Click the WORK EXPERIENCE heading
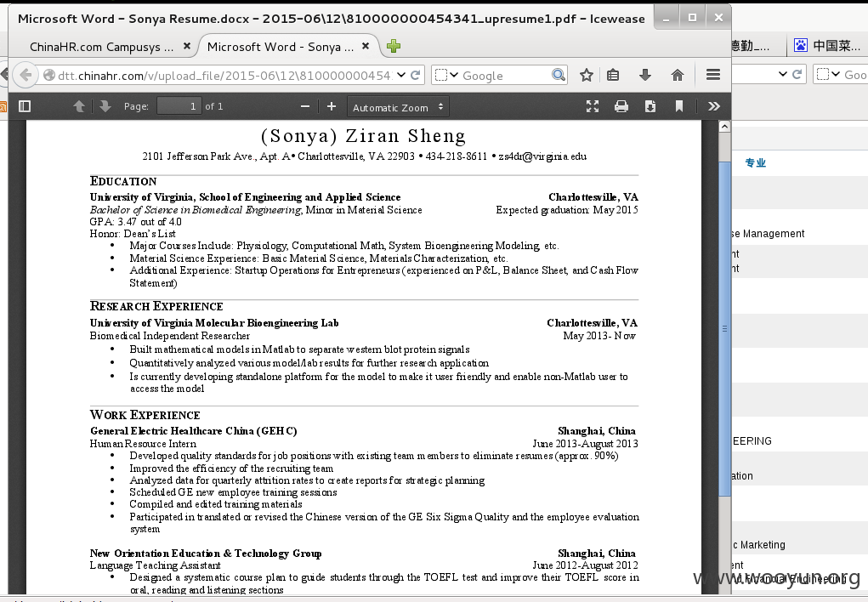 [145, 415]
